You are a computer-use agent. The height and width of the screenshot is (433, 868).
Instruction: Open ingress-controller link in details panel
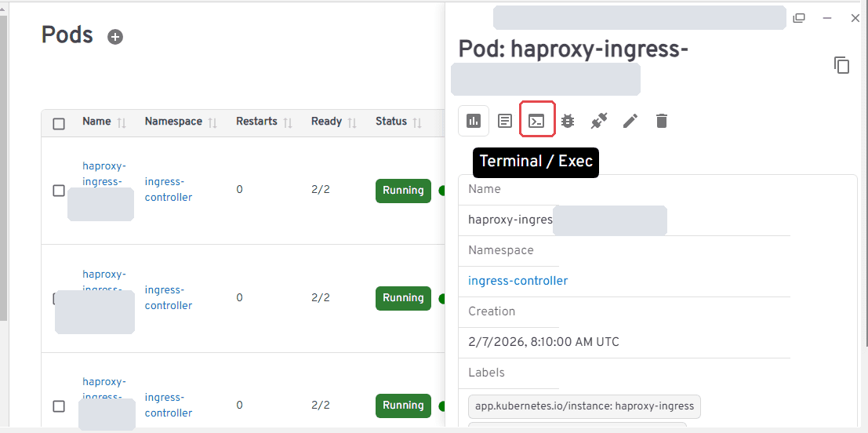pos(518,281)
